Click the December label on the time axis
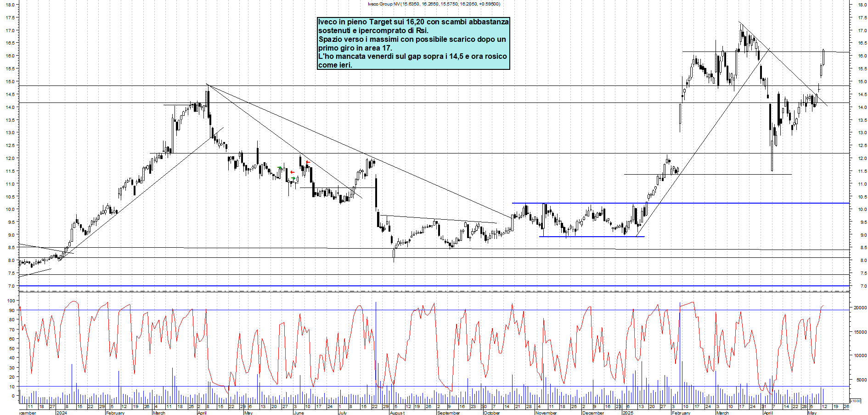This screenshot has height=415, width=868. (593, 413)
